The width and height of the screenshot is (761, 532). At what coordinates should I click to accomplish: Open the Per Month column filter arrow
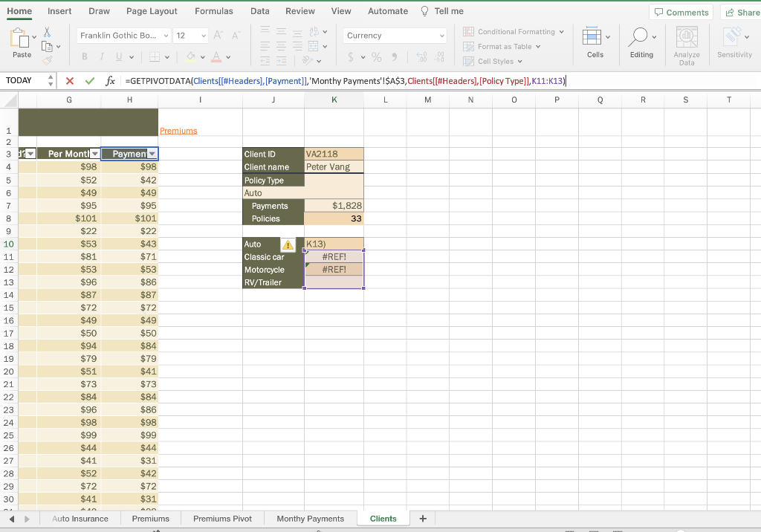(95, 154)
